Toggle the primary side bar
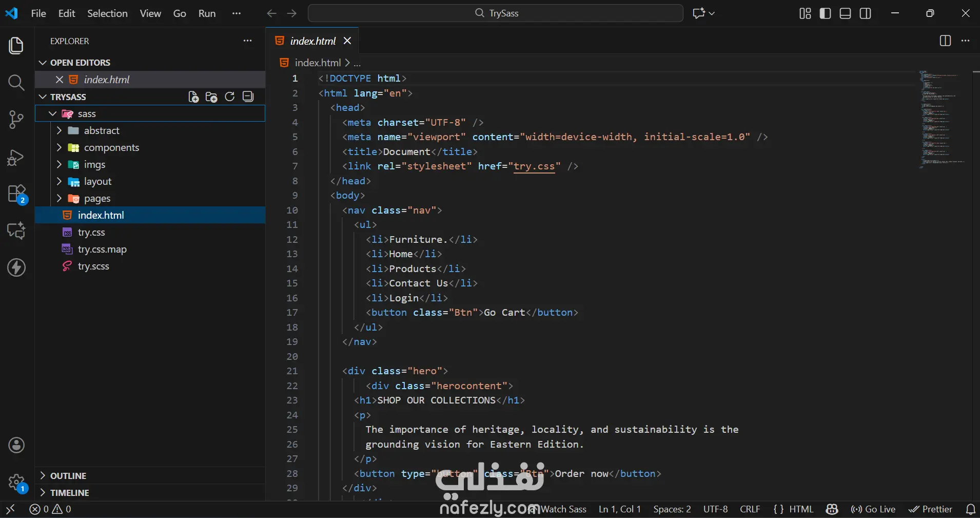The height and width of the screenshot is (518, 980). pyautogui.click(x=826, y=13)
